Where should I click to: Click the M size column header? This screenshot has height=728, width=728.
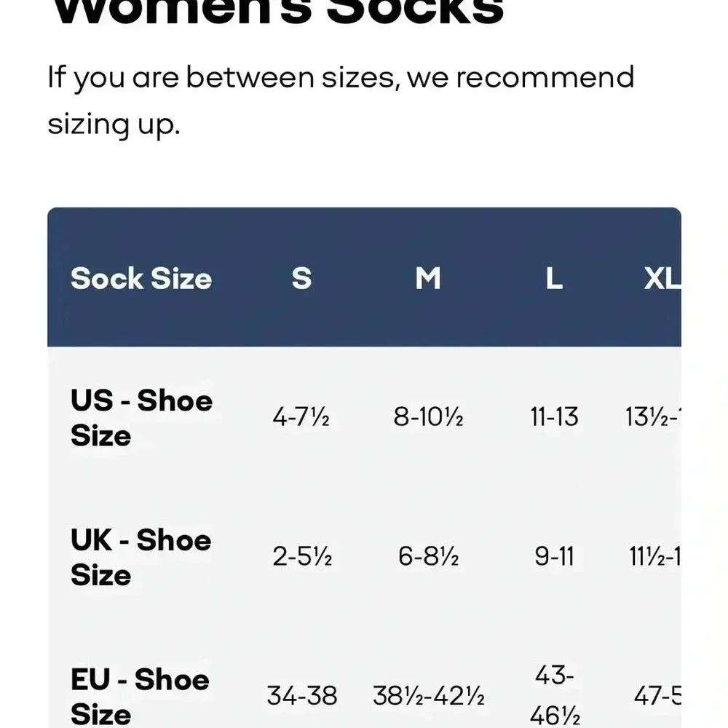click(427, 279)
